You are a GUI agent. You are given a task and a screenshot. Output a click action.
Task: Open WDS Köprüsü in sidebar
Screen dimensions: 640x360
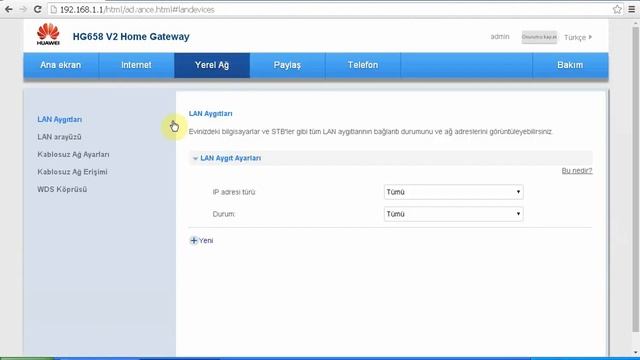(62, 189)
